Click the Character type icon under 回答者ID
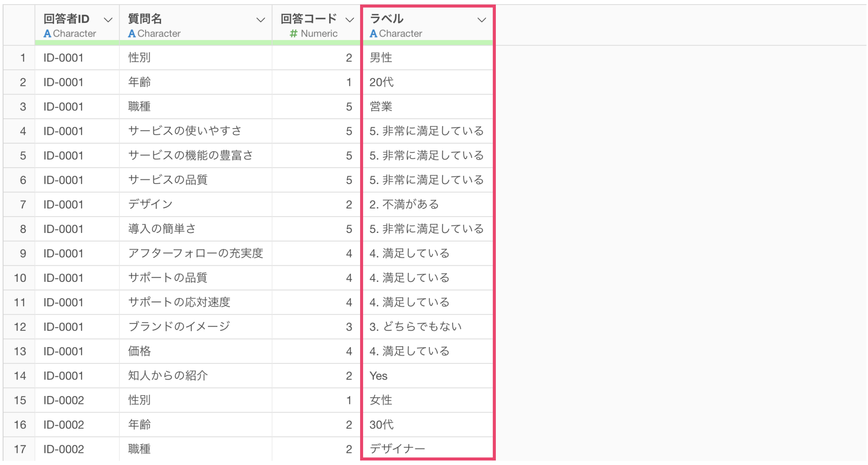 coord(47,34)
